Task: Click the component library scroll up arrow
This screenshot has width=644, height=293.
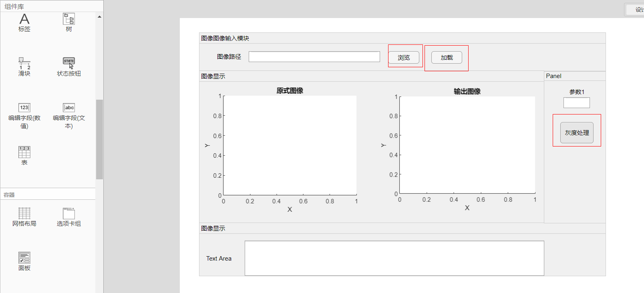Action: tap(99, 17)
